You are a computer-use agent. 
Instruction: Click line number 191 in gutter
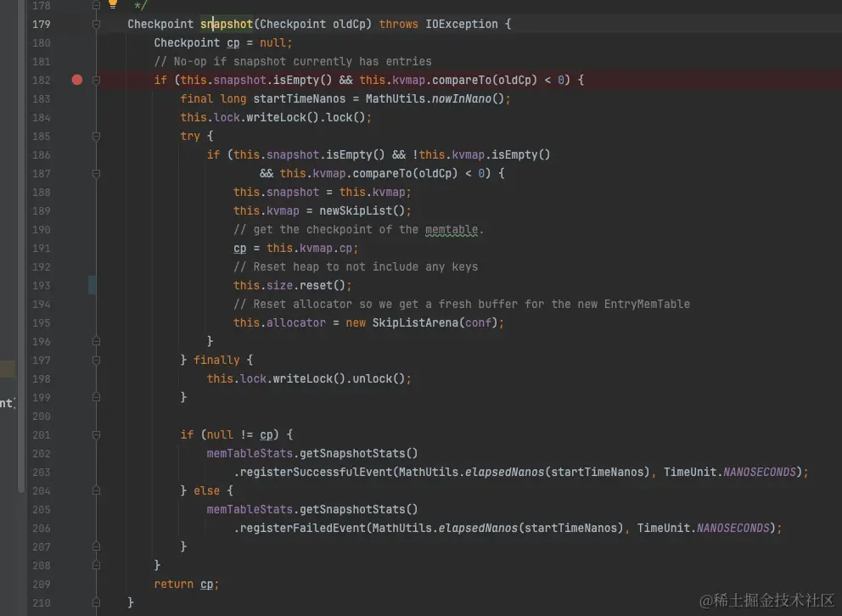coord(42,248)
